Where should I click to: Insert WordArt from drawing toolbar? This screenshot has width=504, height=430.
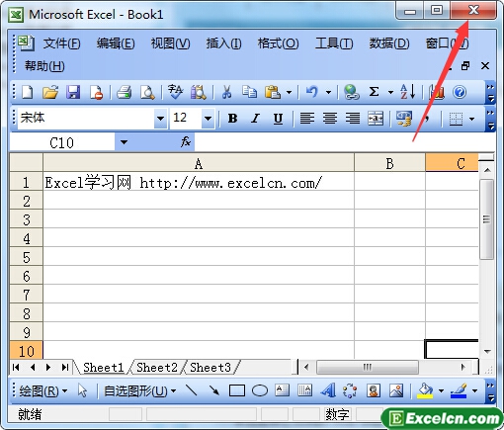328,390
